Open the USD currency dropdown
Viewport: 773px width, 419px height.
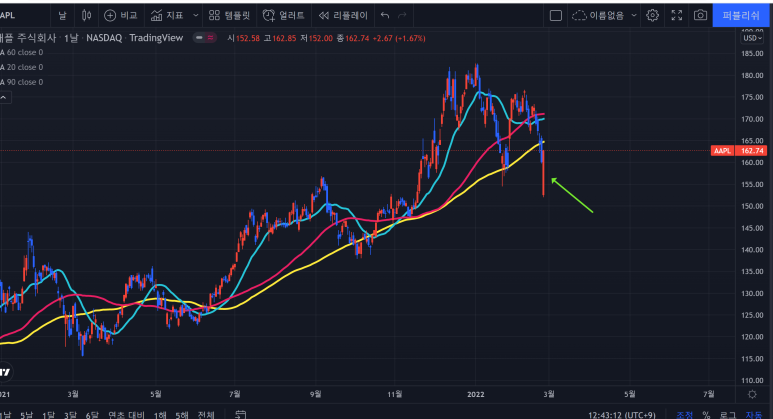pos(752,38)
